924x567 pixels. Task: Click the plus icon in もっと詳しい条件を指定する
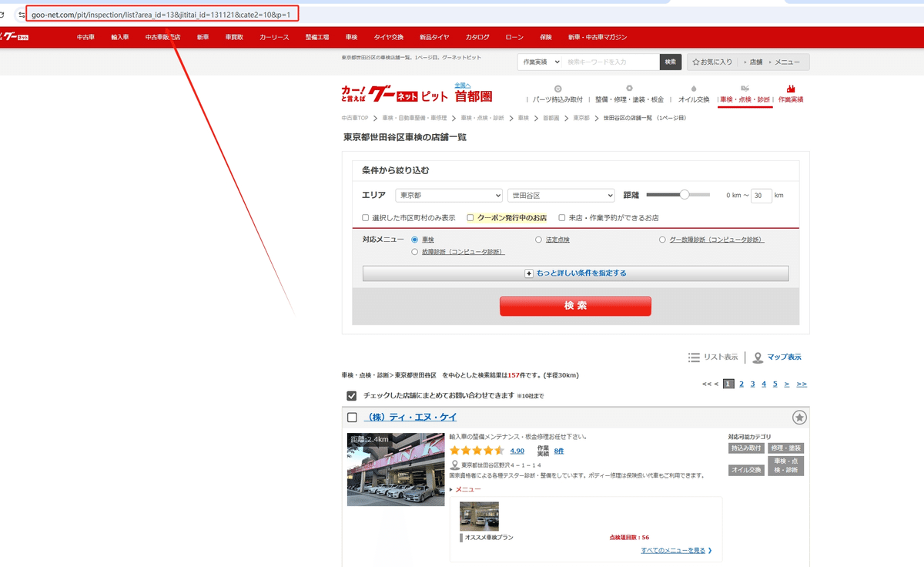(x=529, y=273)
